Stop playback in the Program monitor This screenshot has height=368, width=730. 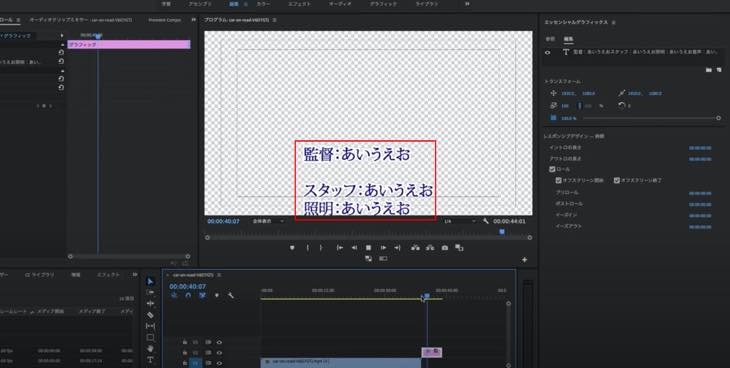(x=368, y=248)
